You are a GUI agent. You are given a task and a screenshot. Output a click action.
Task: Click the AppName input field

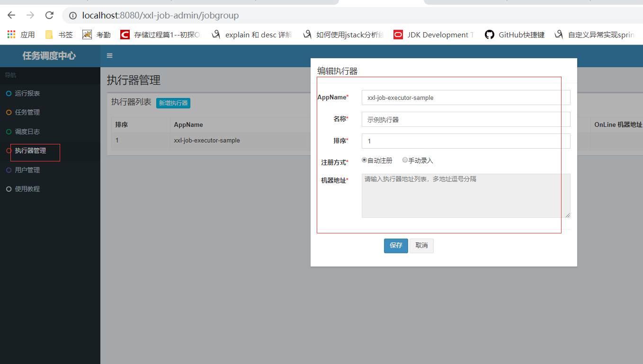coord(466,98)
